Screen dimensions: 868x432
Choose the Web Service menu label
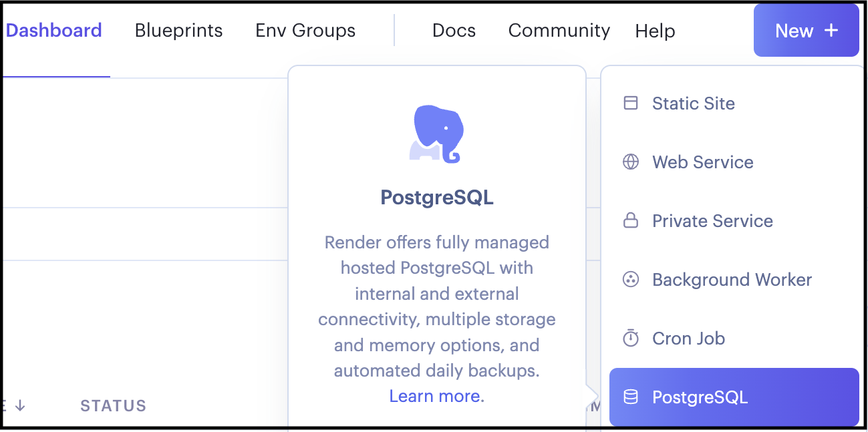702,162
